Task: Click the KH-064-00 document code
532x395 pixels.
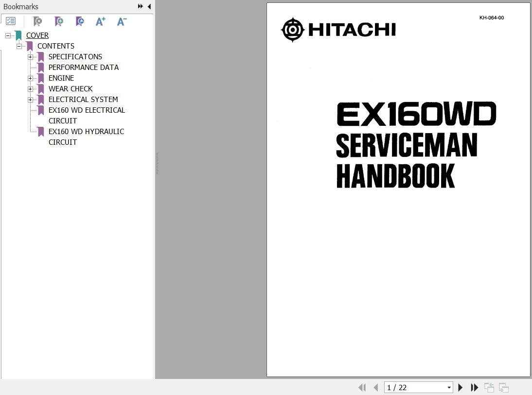Action: 491,17
